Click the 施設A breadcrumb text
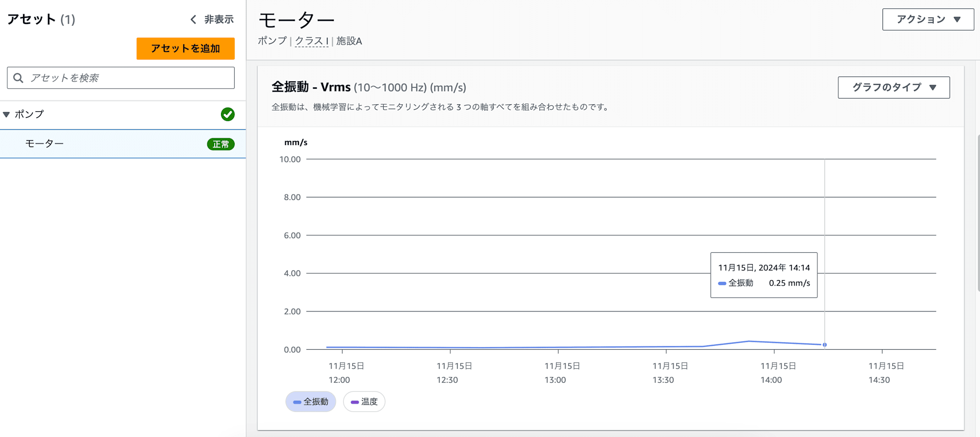The image size is (980, 437). point(349,41)
